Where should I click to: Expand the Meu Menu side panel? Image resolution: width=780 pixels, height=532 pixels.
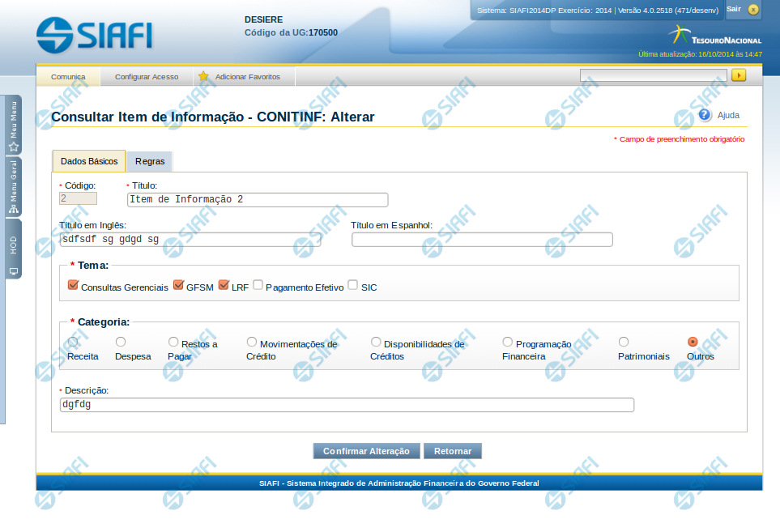[14, 126]
